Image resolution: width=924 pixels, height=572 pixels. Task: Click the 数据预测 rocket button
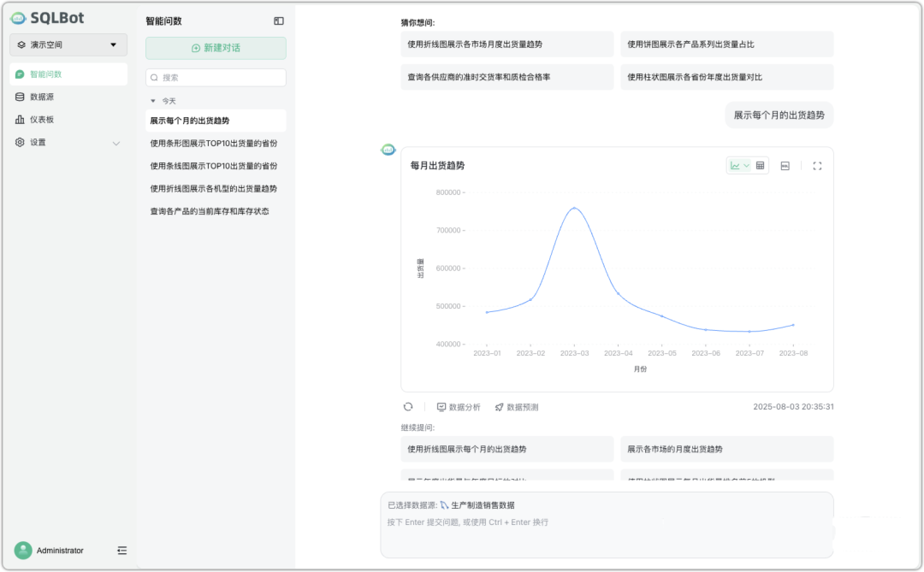pos(517,407)
